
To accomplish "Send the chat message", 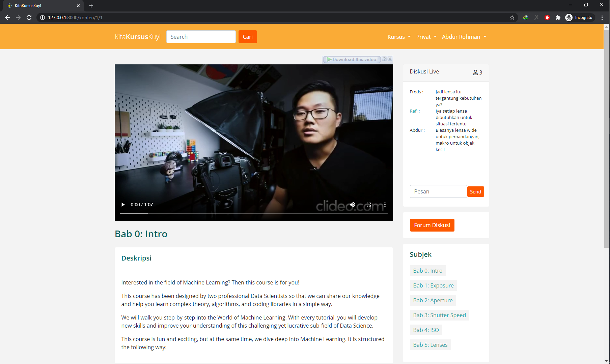I will [x=476, y=191].
